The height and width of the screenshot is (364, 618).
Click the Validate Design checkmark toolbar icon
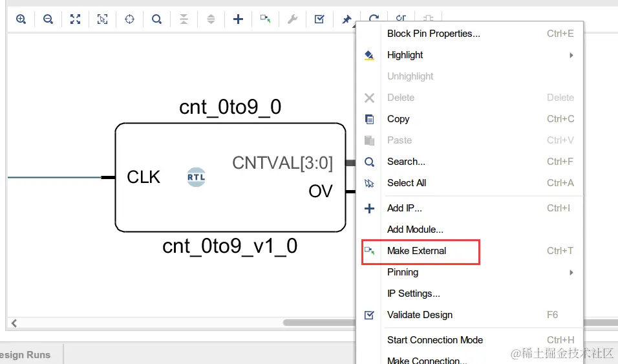(319, 19)
